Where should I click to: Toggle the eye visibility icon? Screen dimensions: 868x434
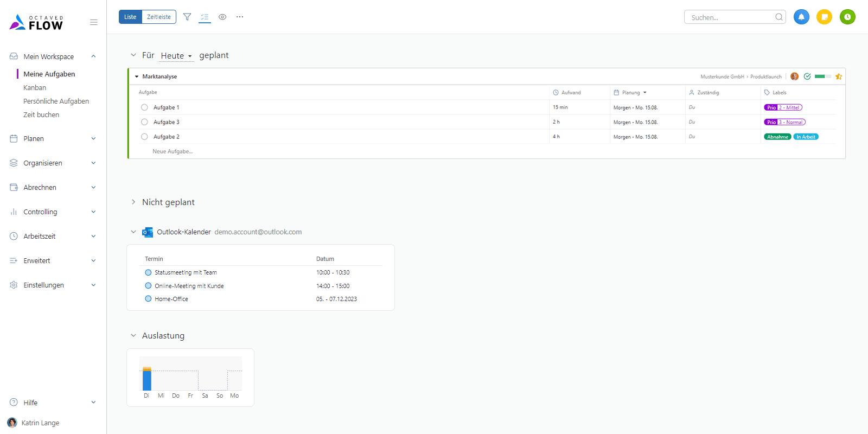[222, 17]
